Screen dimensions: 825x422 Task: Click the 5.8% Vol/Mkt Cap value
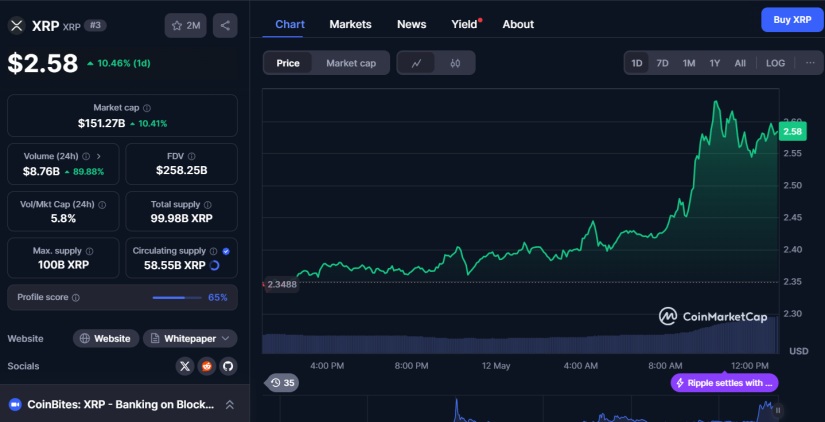[x=63, y=218]
